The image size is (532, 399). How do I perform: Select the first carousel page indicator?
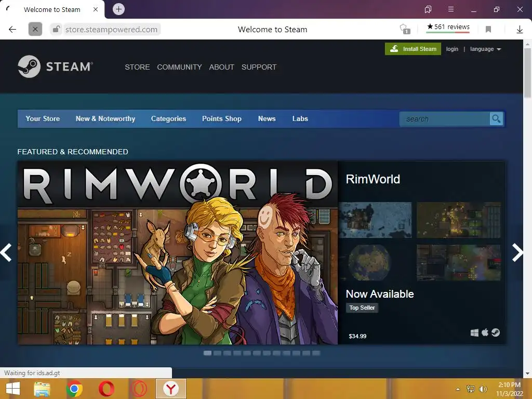click(x=207, y=353)
